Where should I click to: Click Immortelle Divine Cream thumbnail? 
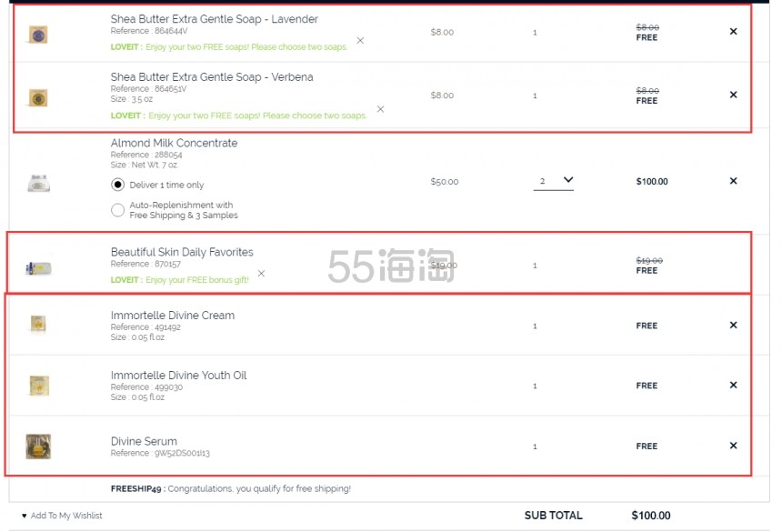[38, 324]
